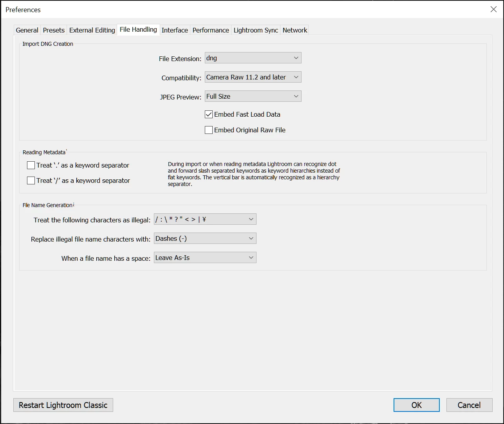Viewport: 504px width, 424px height.
Task: Go to the External Editing tab
Action: (92, 30)
